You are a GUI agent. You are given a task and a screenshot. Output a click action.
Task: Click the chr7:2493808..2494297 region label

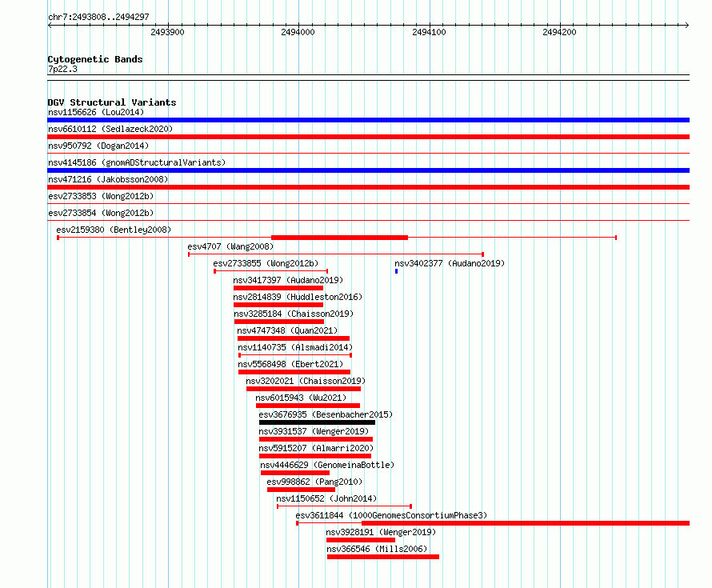[x=98, y=17]
